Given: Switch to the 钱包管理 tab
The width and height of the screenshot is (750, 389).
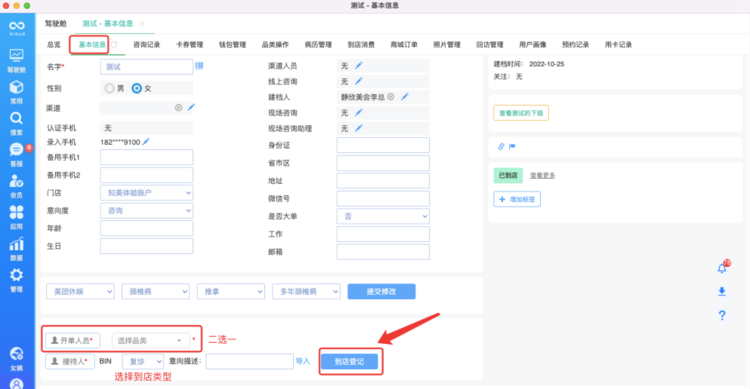Looking at the screenshot, I should tap(232, 44).
